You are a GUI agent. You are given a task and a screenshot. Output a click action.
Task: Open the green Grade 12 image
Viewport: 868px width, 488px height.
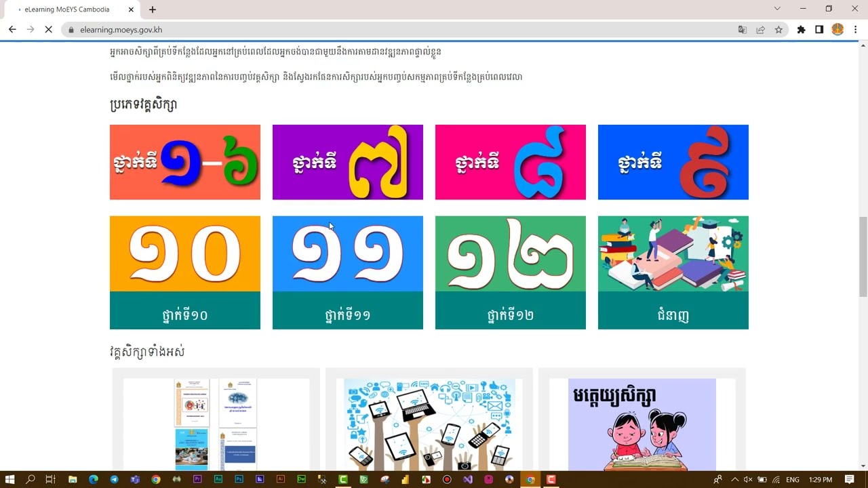pos(511,253)
